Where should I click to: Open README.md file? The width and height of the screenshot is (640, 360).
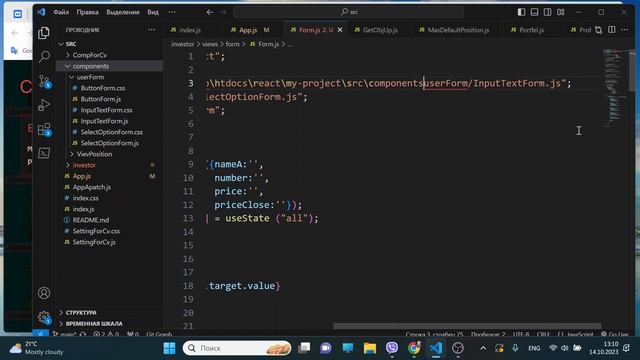coord(91,220)
